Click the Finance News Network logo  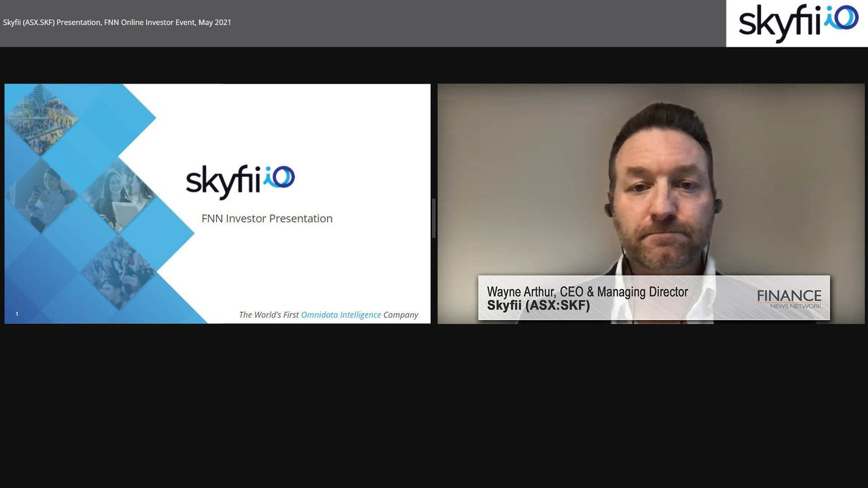tap(789, 299)
